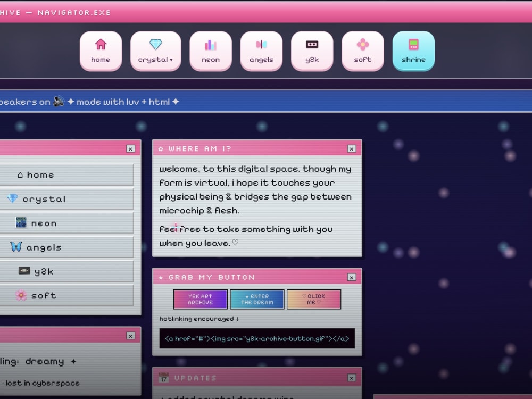
Task: Click the text 'hotlinking encouraged'
Action: pyautogui.click(x=197, y=319)
